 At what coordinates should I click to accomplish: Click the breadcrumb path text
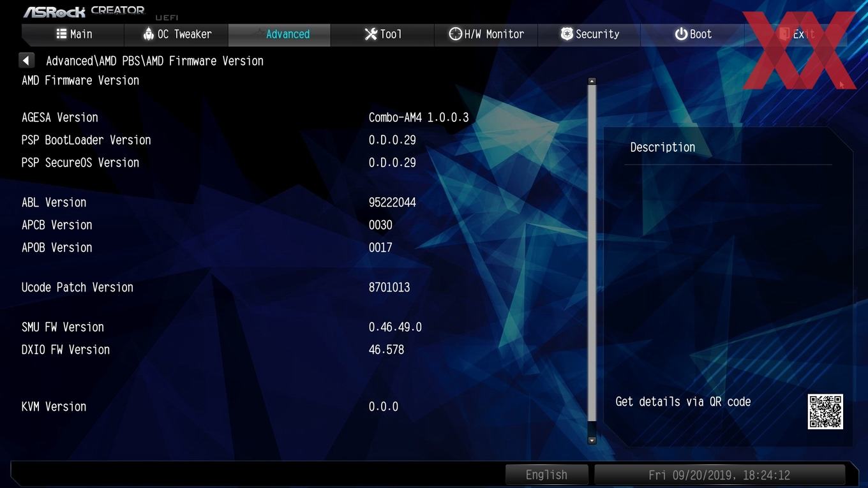154,61
